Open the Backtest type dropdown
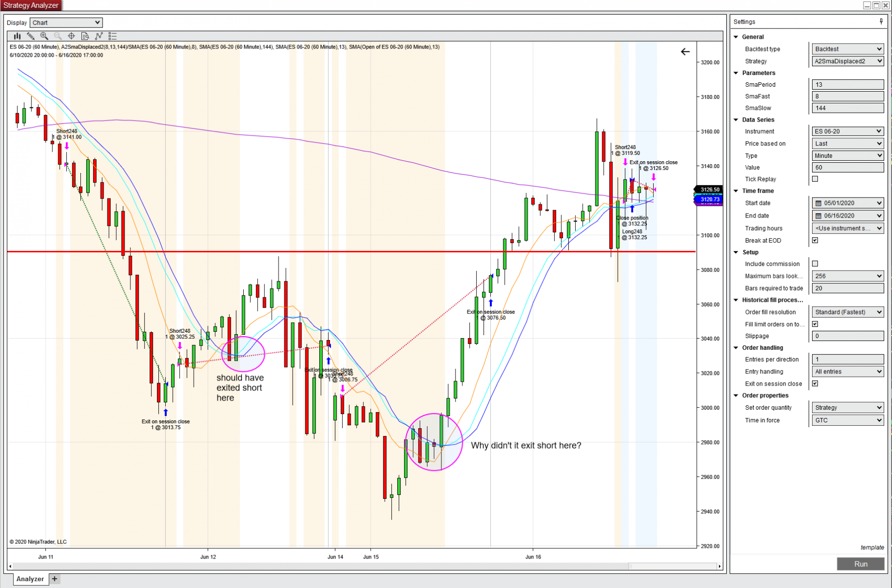The height and width of the screenshot is (588, 892). tap(848, 49)
